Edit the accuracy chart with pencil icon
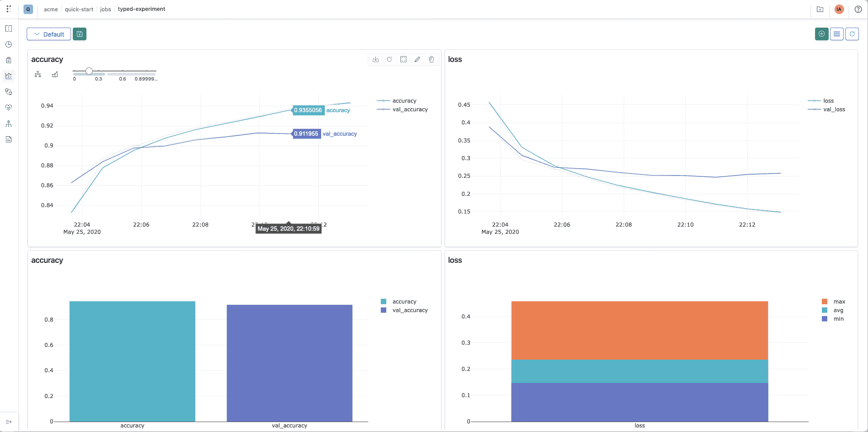Screen dimensions: 868x432 417,59
